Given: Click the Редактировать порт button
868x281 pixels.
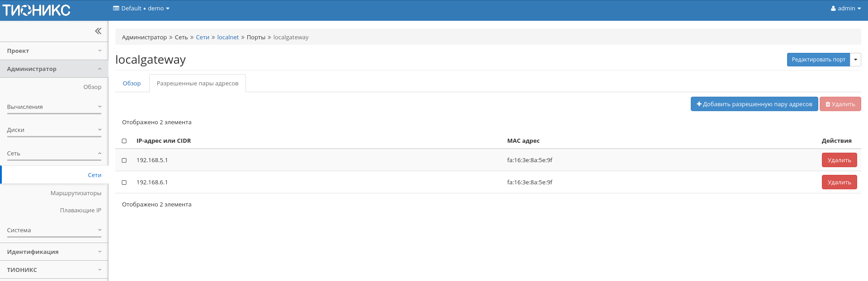Looking at the screenshot, I should pos(818,60).
